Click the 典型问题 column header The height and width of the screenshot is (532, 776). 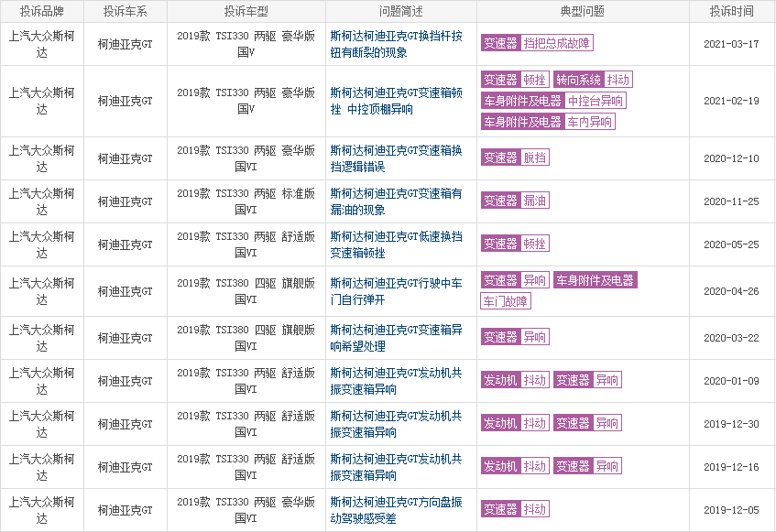click(x=583, y=11)
